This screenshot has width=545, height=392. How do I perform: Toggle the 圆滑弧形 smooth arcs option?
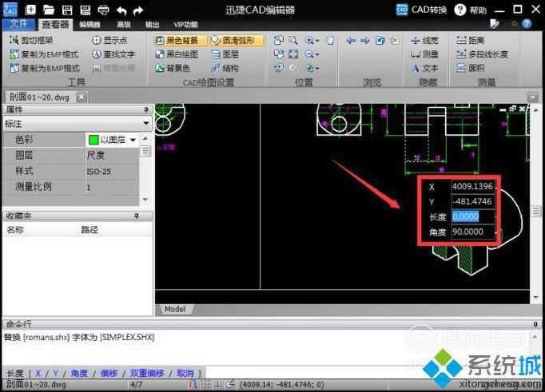coord(237,40)
